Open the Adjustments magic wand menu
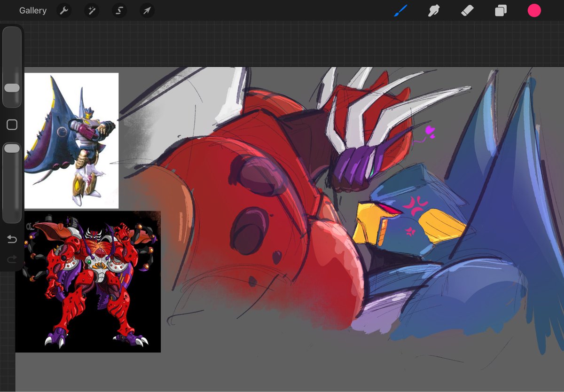564x392 pixels. click(92, 11)
